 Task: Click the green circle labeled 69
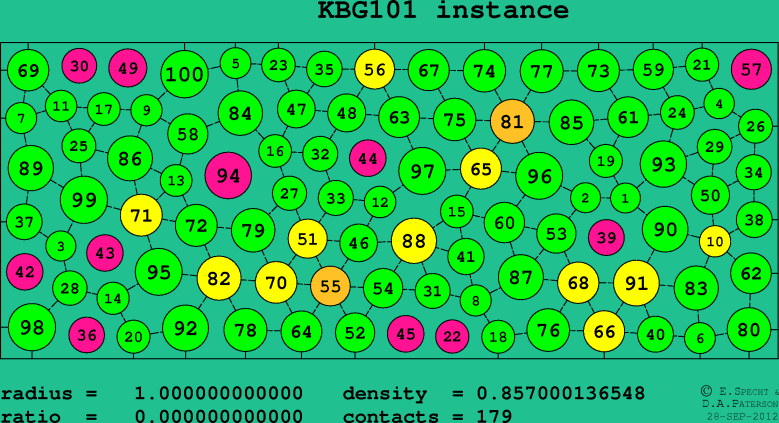click(28, 70)
